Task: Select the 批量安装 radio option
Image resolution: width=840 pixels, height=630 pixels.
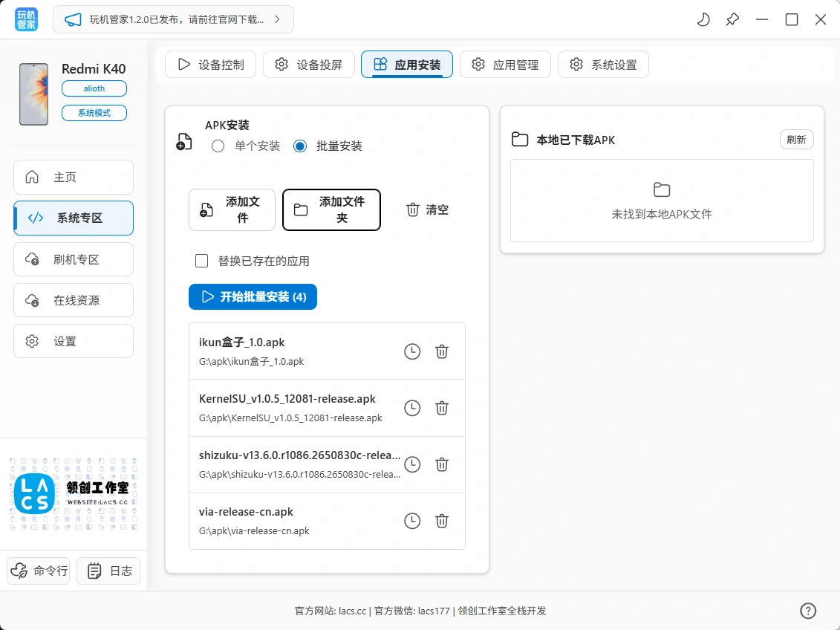Action: coord(299,146)
